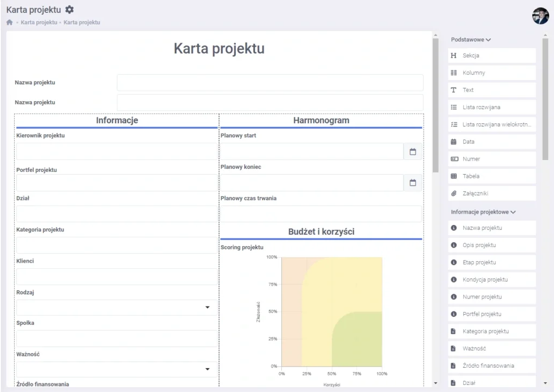
Task: Pick the Etap projektu info field
Action: pos(492,262)
